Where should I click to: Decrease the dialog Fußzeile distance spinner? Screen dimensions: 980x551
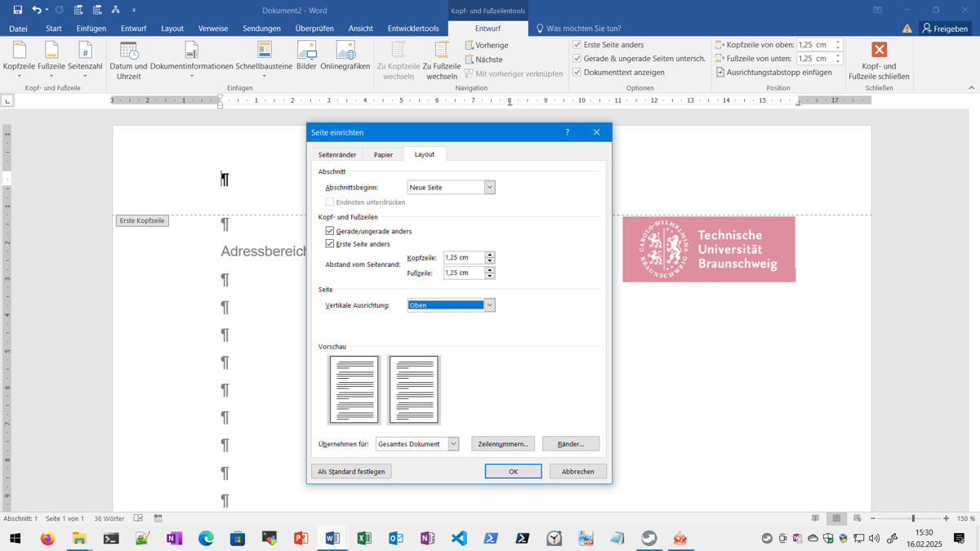[490, 276]
